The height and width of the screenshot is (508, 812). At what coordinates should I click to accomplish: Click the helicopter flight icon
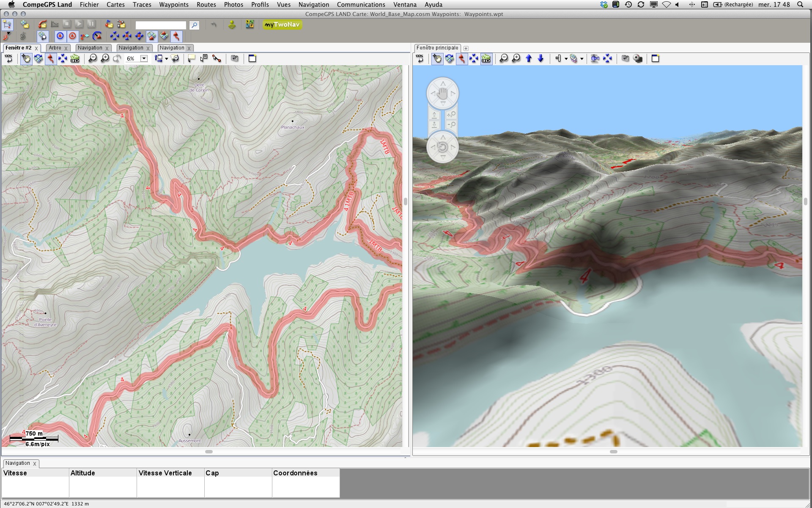pyautogui.click(x=595, y=58)
